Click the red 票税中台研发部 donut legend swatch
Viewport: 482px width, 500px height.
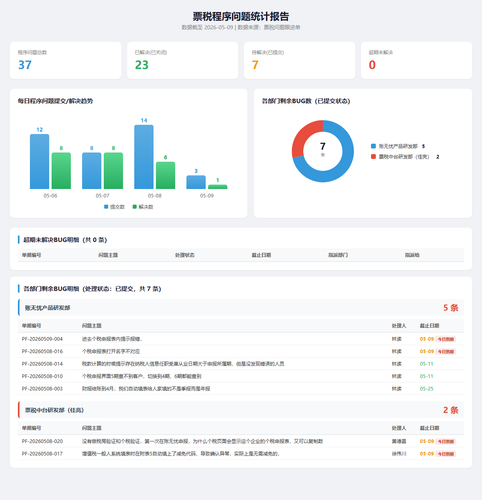click(x=373, y=157)
